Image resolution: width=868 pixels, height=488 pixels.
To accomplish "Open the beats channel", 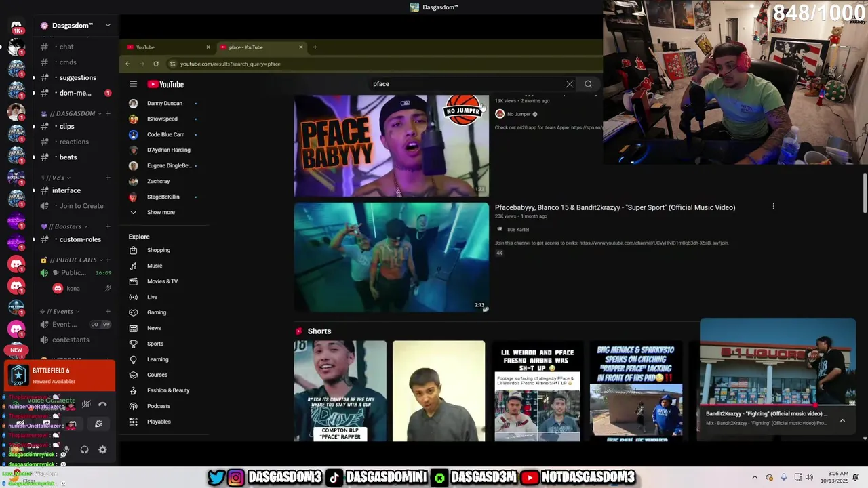I will click(68, 157).
